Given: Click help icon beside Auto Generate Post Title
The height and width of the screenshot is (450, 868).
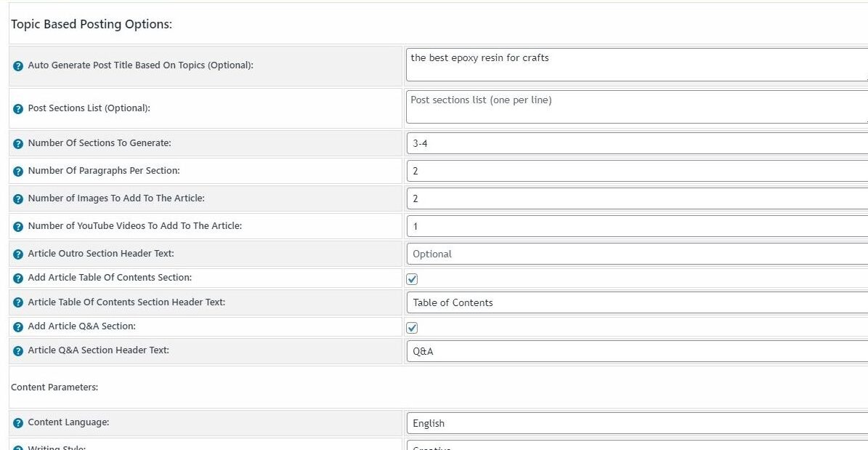Looking at the screenshot, I should (18, 66).
